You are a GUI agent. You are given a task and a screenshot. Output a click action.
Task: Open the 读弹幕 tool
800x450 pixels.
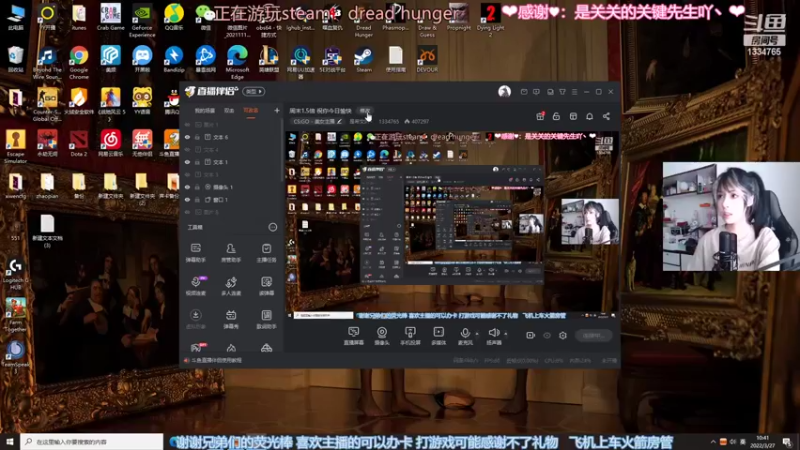(x=266, y=286)
